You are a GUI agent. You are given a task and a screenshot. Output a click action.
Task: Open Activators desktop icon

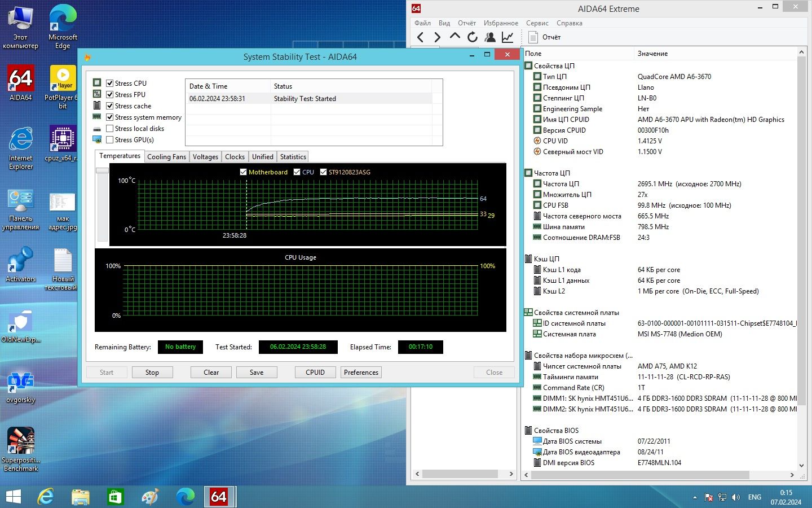click(21, 264)
